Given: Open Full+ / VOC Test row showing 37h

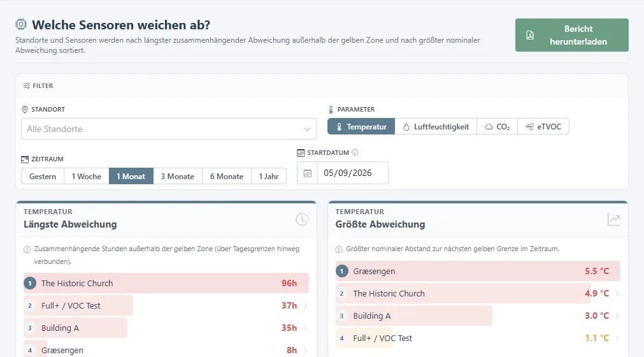Looking at the screenshot, I should pyautogui.click(x=166, y=305).
